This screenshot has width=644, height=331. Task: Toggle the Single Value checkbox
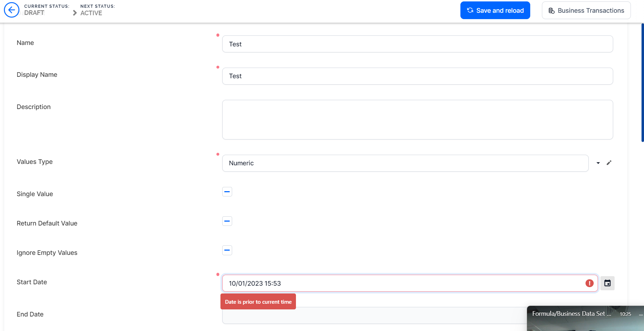pos(227,192)
